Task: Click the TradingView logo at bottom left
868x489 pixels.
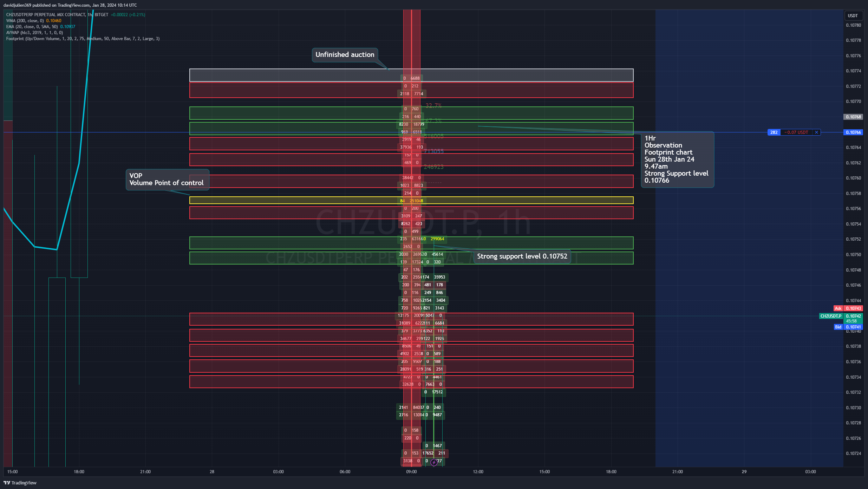Action: (20, 483)
